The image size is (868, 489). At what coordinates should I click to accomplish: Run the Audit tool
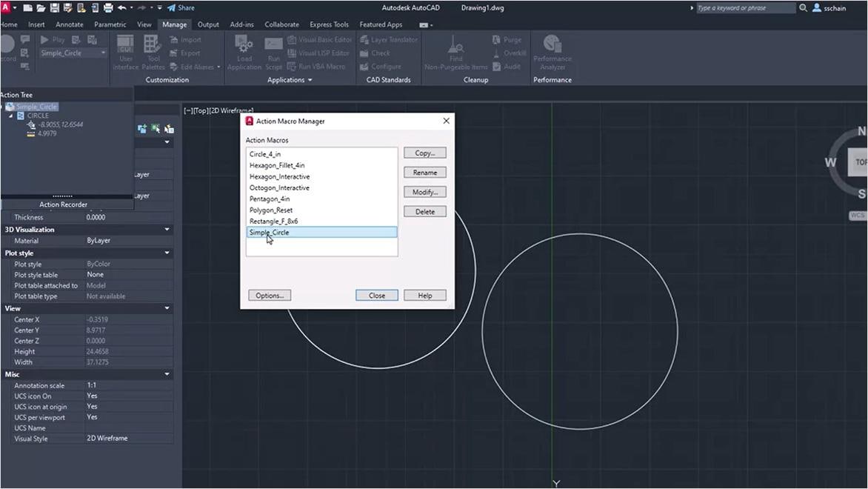pos(510,66)
